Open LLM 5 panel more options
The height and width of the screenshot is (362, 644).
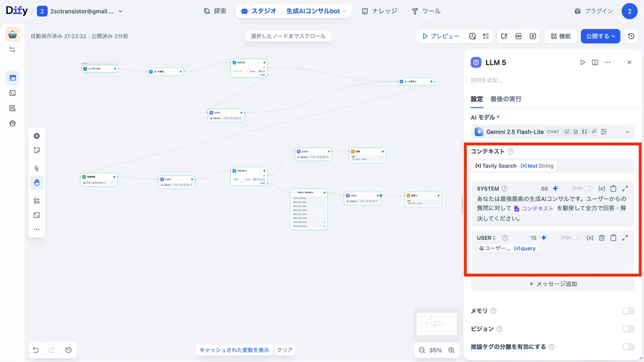[608, 62]
